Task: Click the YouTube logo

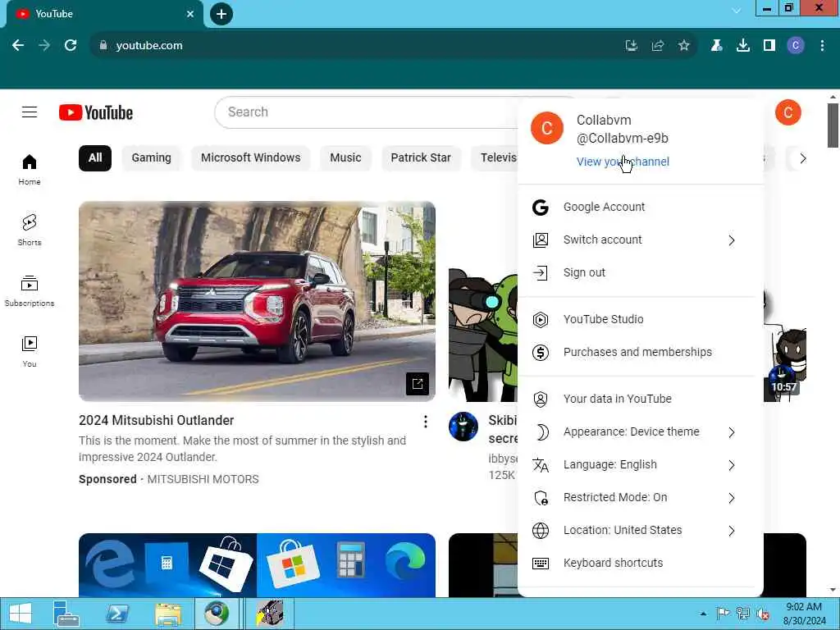Action: [96, 112]
